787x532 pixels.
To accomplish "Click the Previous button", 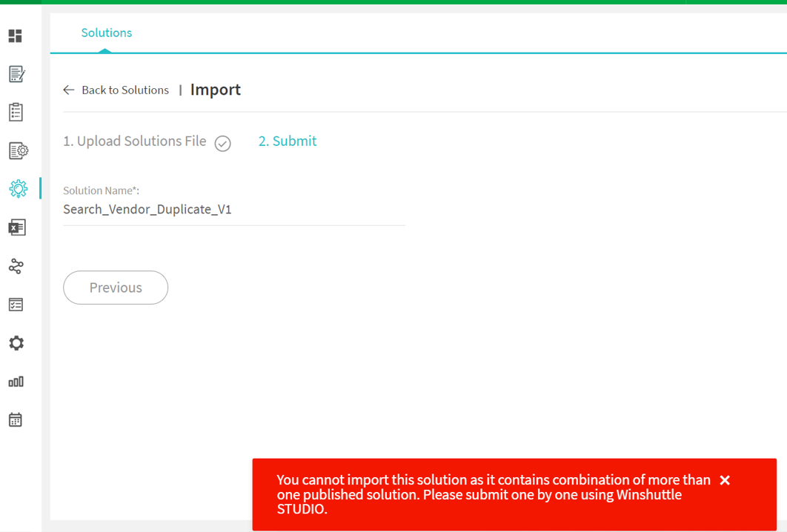I will pos(116,287).
